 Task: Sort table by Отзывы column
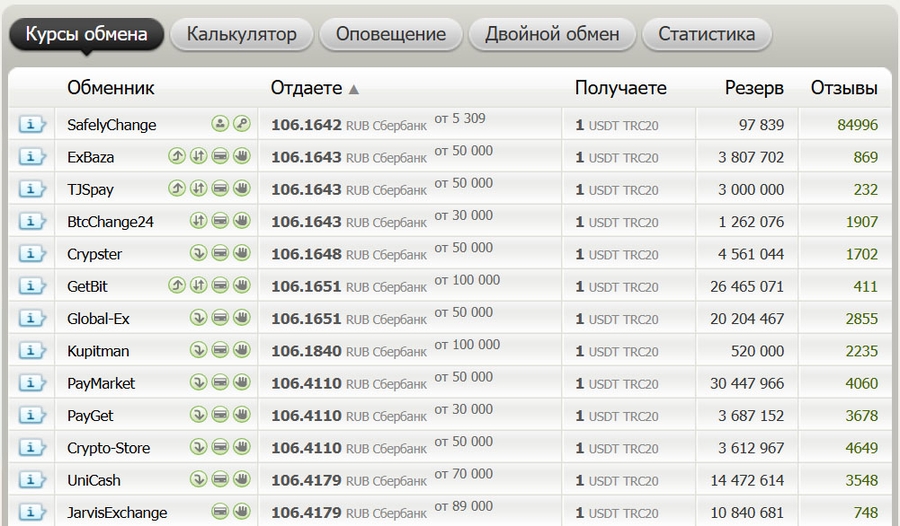pos(844,88)
